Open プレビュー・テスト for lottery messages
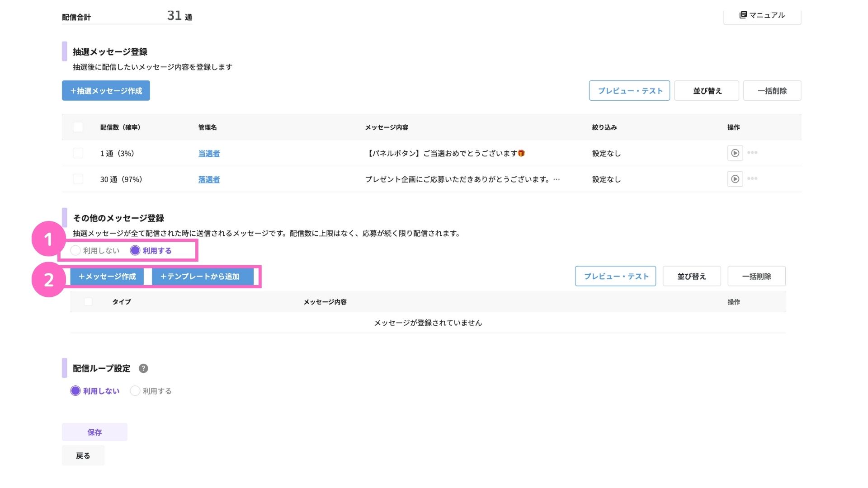 [x=629, y=91]
